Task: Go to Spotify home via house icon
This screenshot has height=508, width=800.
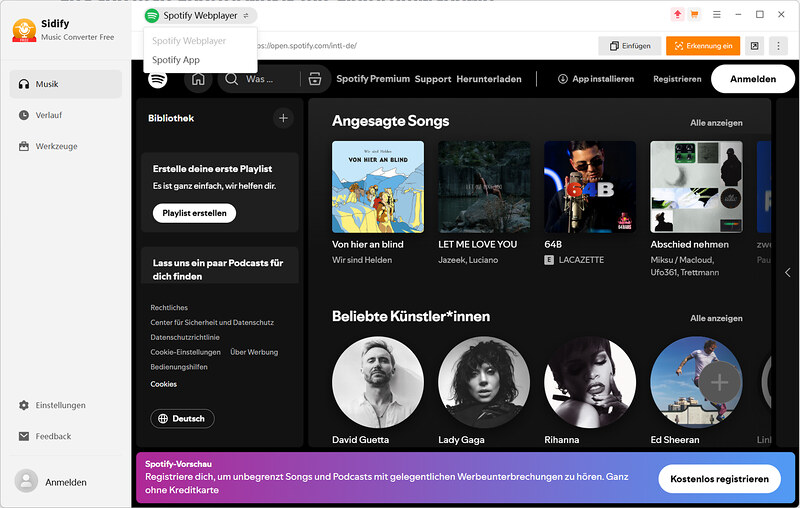Action: click(198, 79)
